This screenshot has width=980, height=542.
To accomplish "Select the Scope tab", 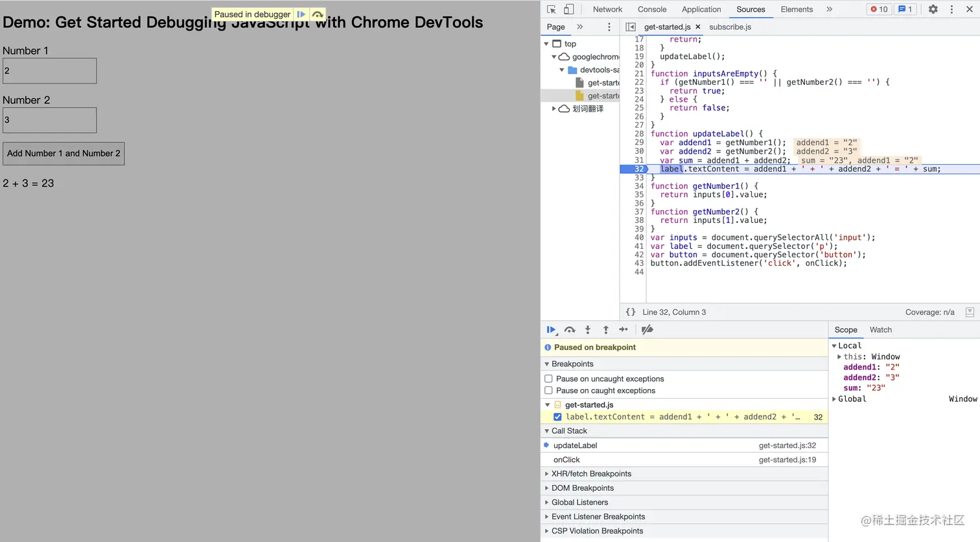I will coord(846,329).
